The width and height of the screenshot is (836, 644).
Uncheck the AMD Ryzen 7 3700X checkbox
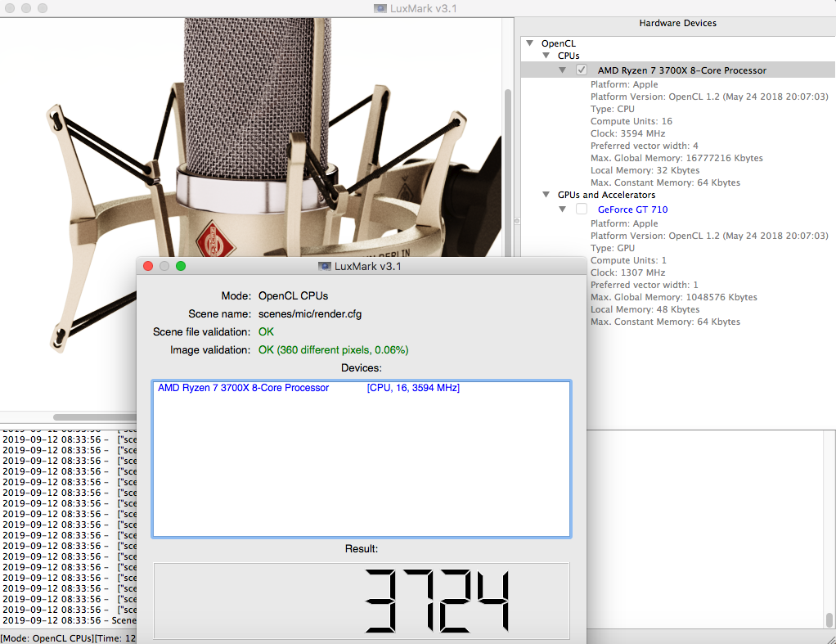coord(582,70)
